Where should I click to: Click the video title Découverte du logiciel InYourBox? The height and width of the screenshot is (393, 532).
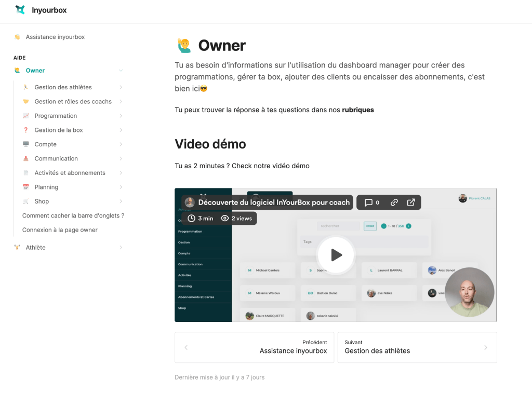(273, 202)
